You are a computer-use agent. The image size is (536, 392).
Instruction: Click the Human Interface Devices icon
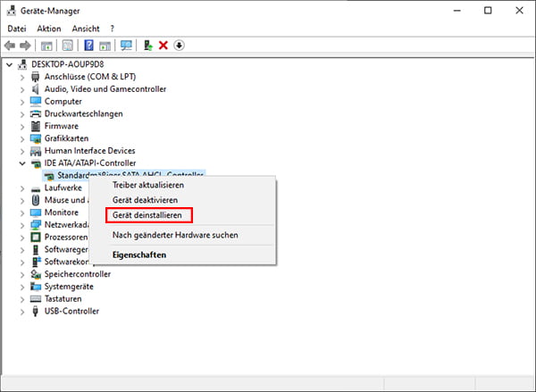[36, 151]
